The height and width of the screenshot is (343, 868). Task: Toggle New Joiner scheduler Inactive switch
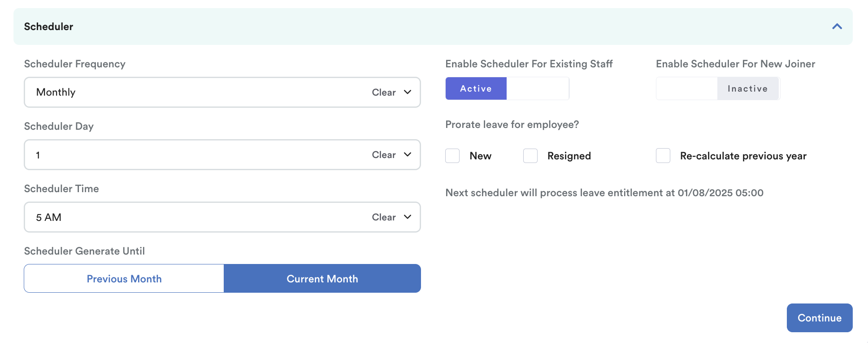point(747,88)
